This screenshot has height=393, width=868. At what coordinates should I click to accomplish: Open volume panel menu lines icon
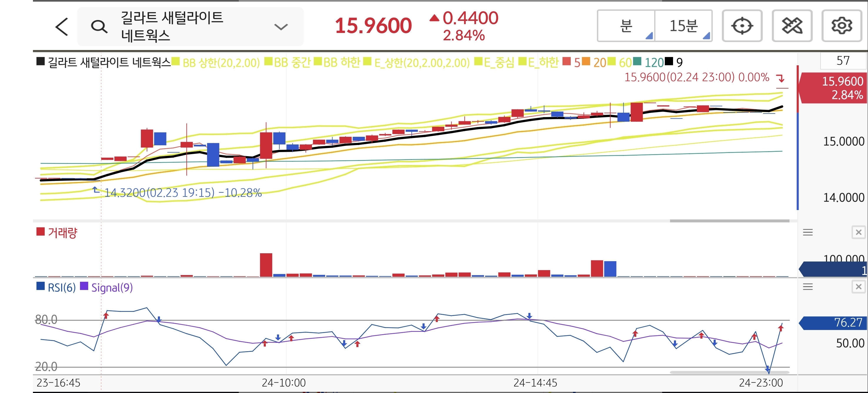coord(808,232)
